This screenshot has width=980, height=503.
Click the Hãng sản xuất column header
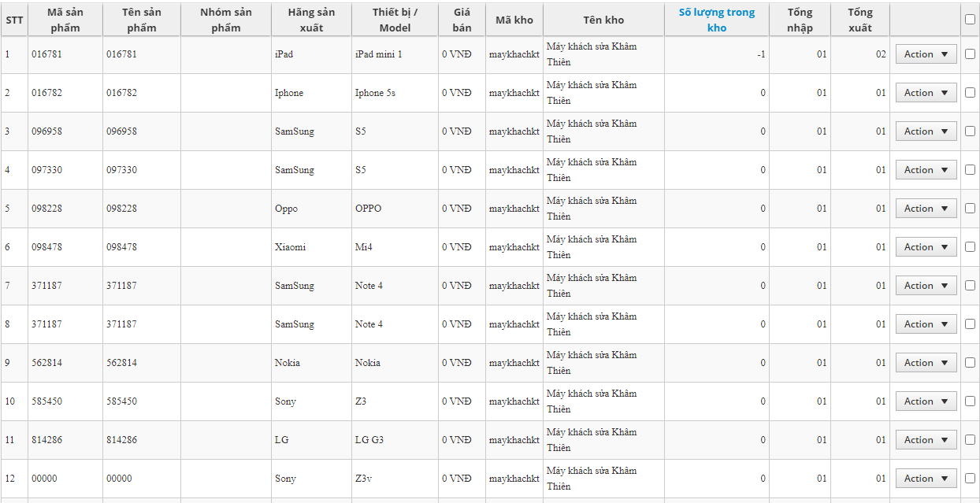click(x=311, y=20)
